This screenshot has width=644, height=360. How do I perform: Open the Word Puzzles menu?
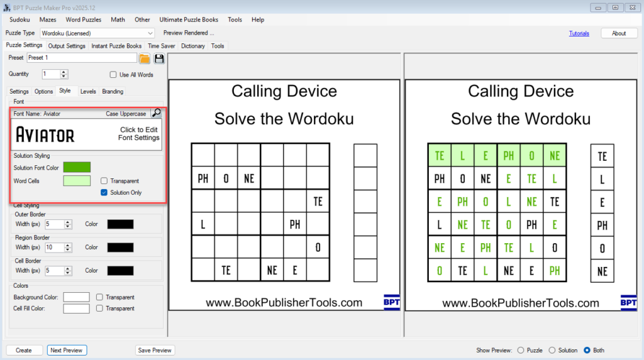(x=83, y=19)
